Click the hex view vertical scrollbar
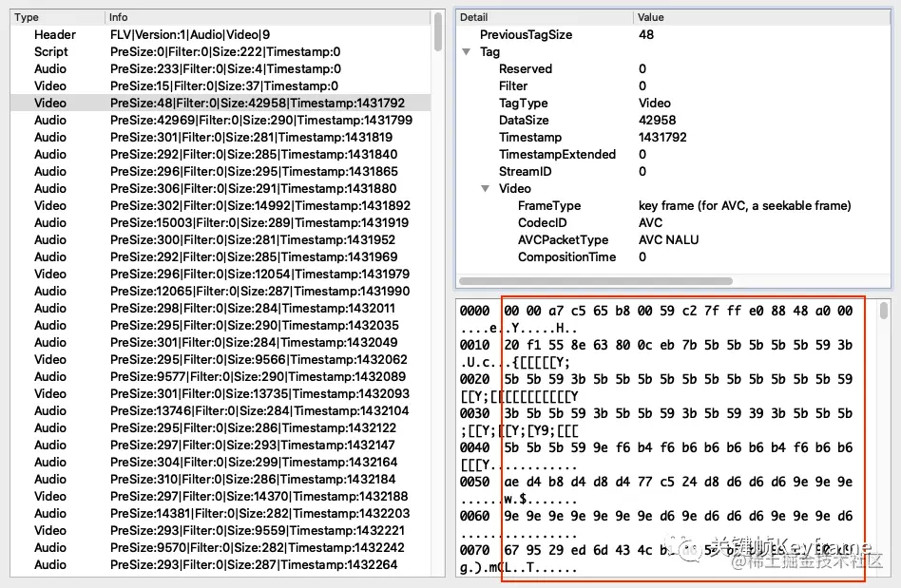 pos(884,311)
